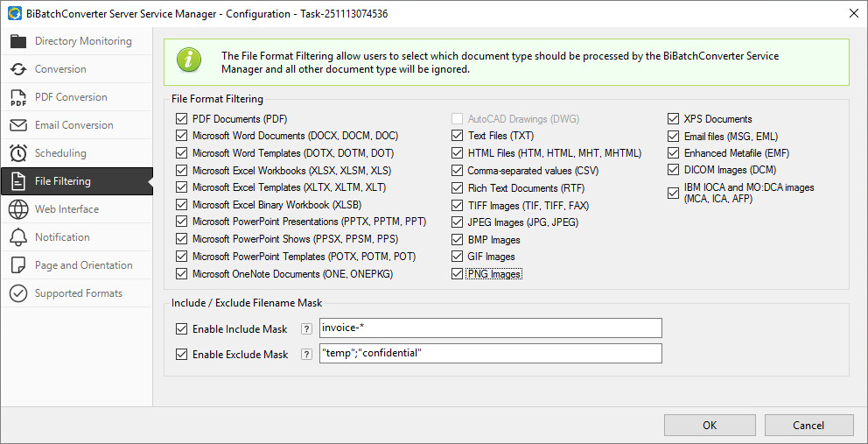Click the Cancel button
Image resolution: width=868 pixels, height=444 pixels.
[x=808, y=426]
